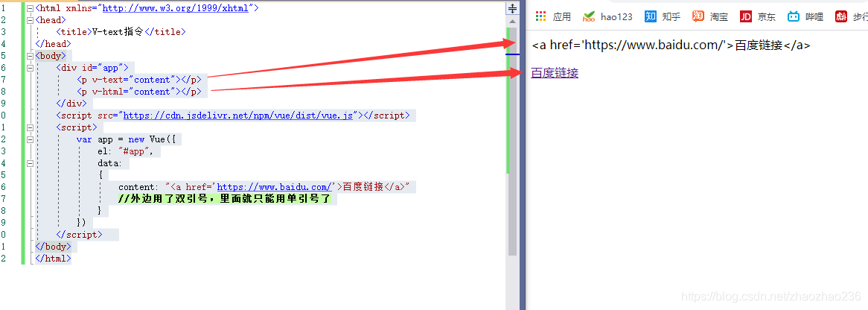
Task: Click the 百度链接 hyperlink in the browser
Action: (x=555, y=72)
